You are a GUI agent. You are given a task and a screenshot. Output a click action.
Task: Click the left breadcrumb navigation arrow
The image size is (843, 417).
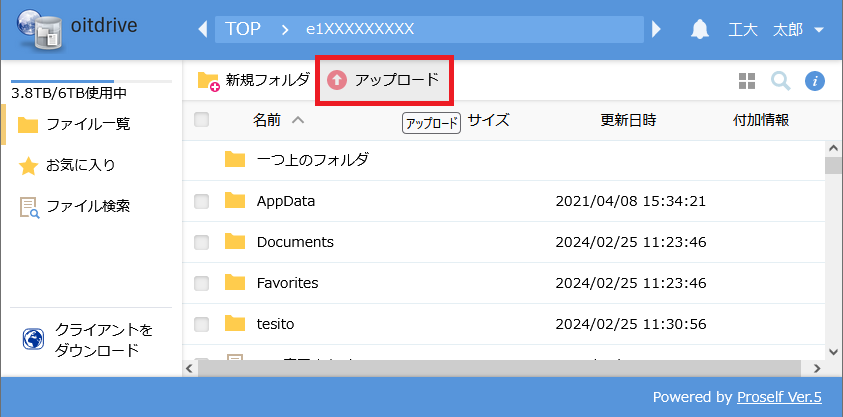(203, 29)
